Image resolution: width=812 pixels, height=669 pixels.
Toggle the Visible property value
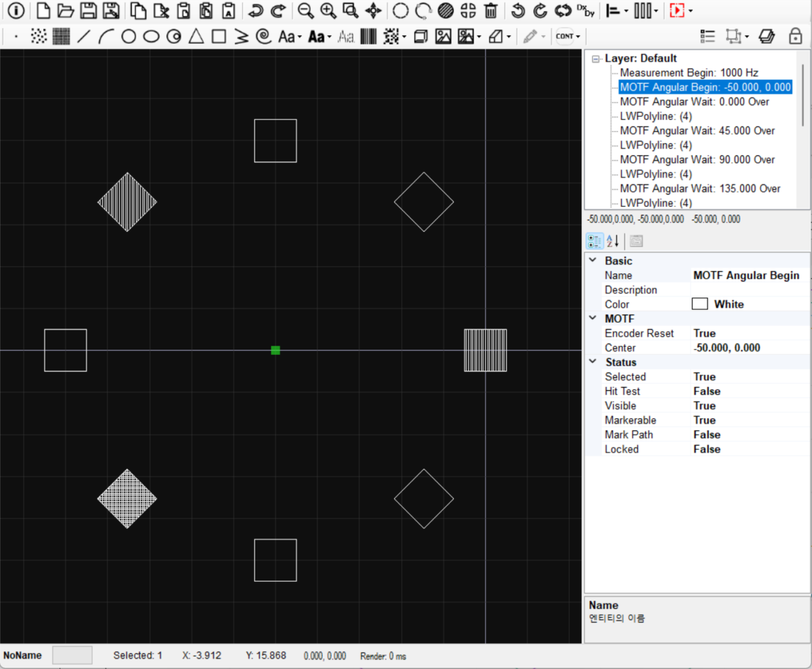tap(704, 406)
